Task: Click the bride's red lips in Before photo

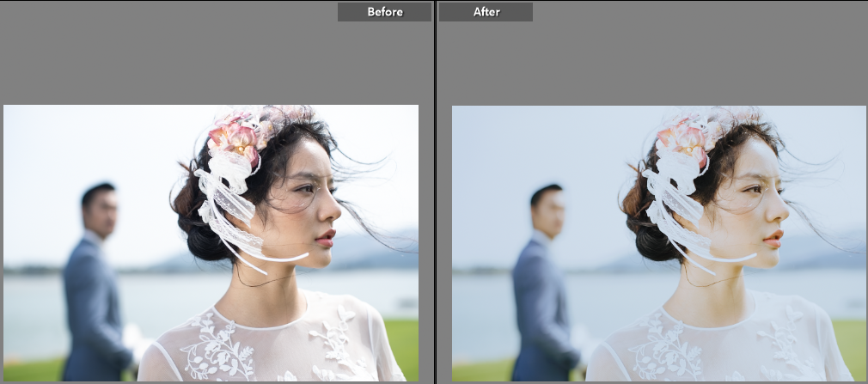Action: [x=326, y=236]
